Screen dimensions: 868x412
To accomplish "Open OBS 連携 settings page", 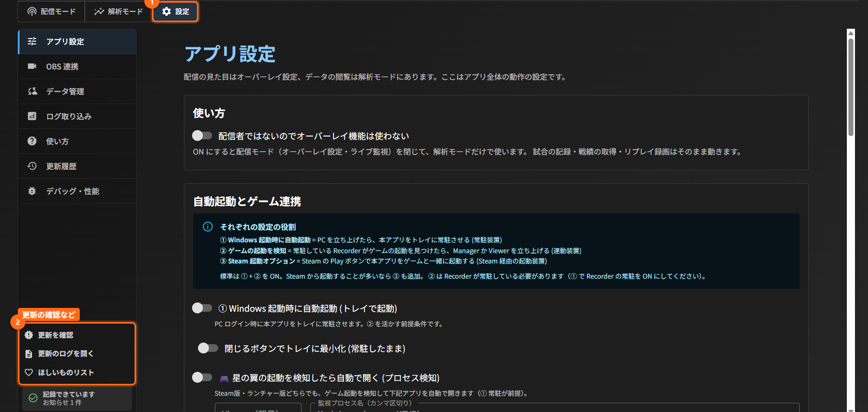I will click(x=77, y=67).
